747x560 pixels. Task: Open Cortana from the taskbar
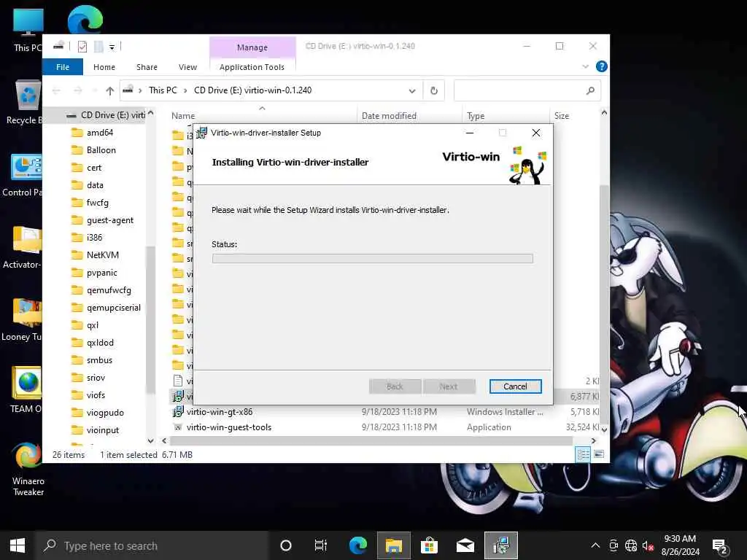(286, 545)
